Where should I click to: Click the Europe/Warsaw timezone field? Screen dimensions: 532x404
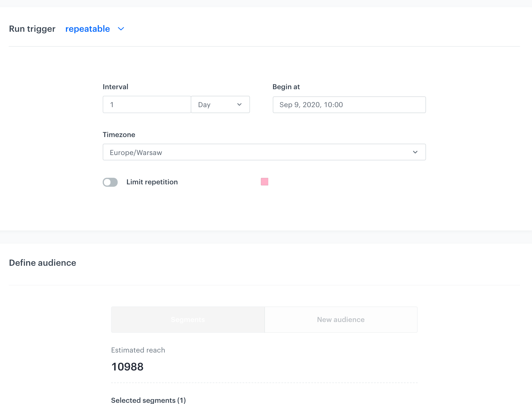(x=264, y=152)
